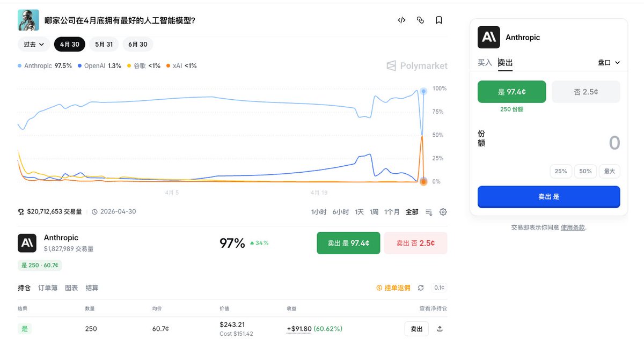
Task: Choose the 最大 amount preset
Action: 610,171
